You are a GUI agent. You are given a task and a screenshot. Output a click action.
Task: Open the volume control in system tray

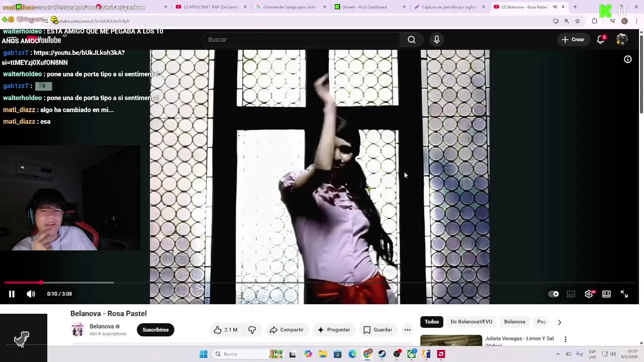tap(613, 354)
